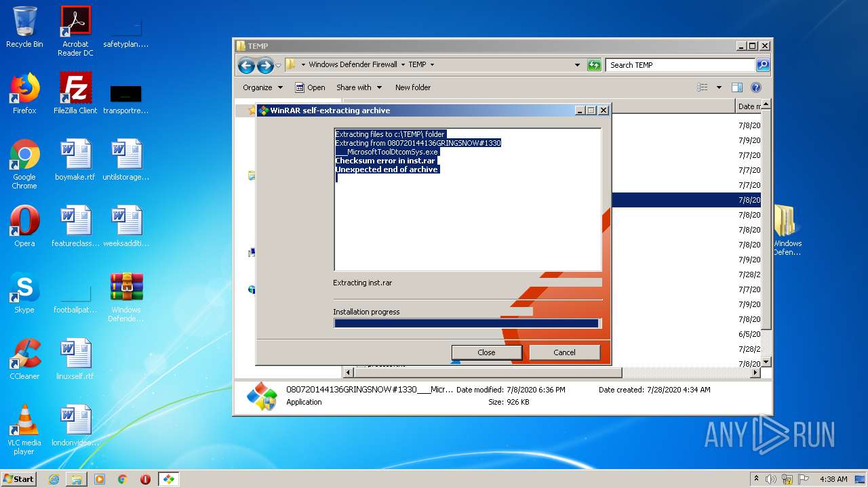Viewport: 868px width, 488px height.
Task: Open VLC media player desktop shortcut
Action: click(x=24, y=430)
